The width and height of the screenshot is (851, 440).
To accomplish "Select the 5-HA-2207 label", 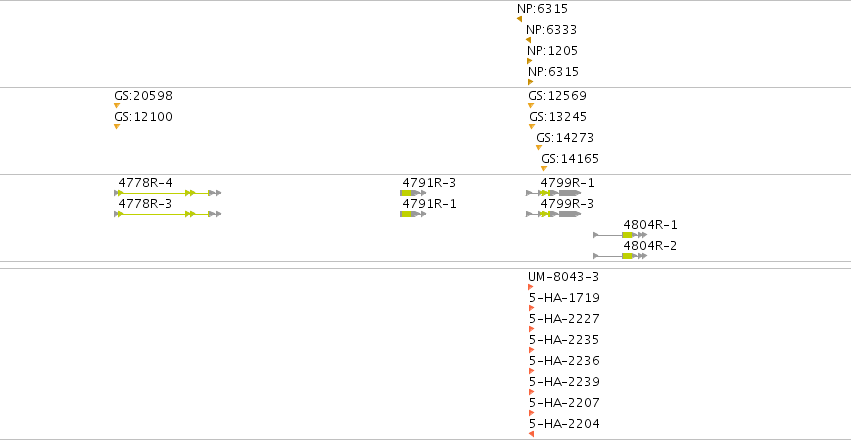I will tap(564, 403).
